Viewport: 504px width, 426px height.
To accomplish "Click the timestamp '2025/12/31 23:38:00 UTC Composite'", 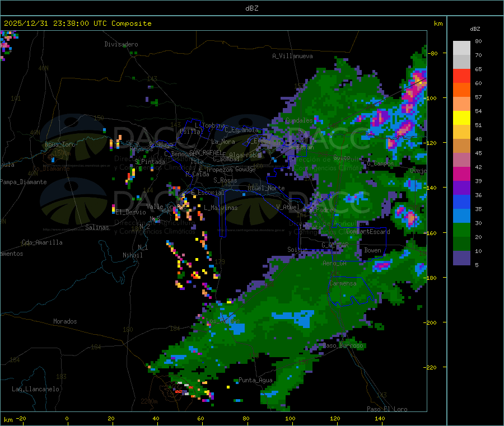I will (77, 24).
